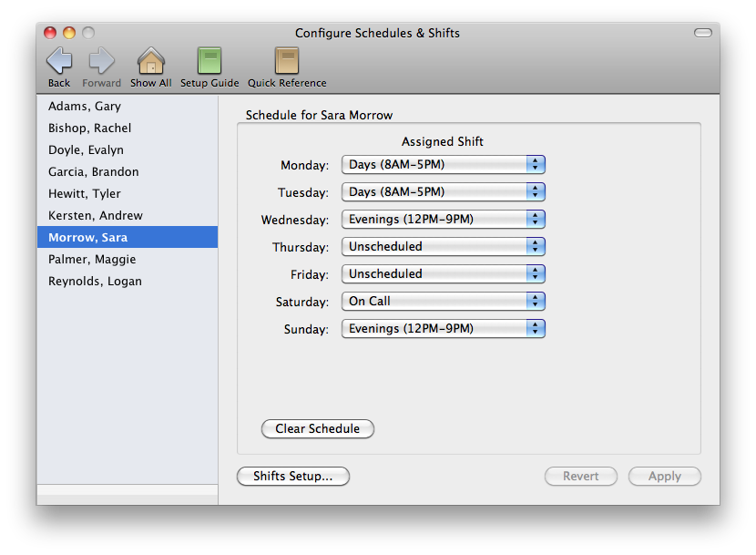Click the Clear Schedule button
This screenshot has height=555, width=756.
coord(318,428)
